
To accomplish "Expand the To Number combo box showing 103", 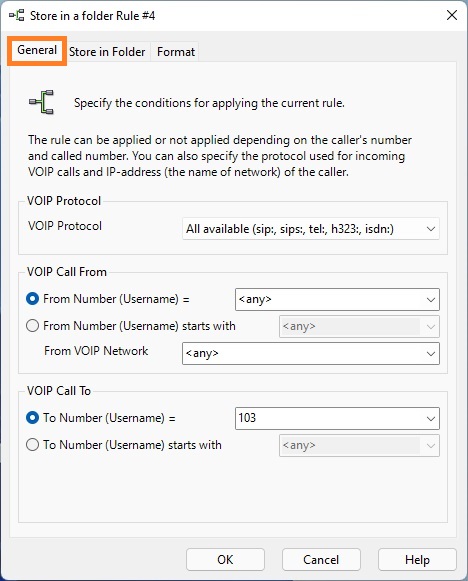I will [x=431, y=419].
